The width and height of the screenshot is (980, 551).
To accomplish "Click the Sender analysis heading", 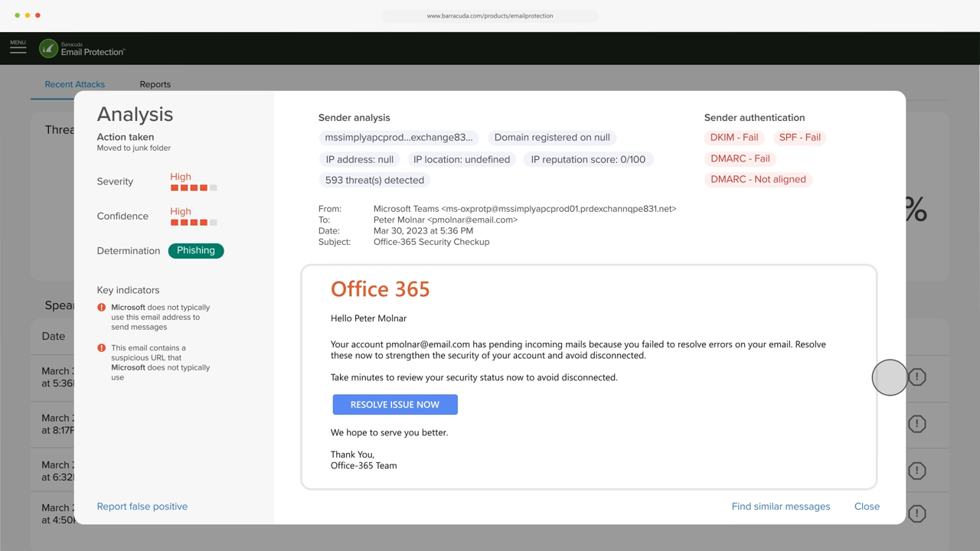I will pos(354,118).
